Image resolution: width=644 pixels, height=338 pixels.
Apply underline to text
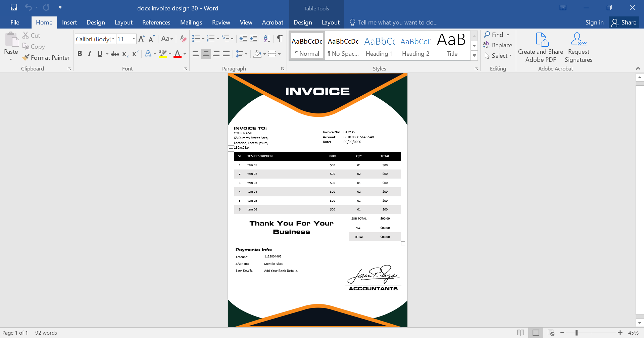point(99,53)
